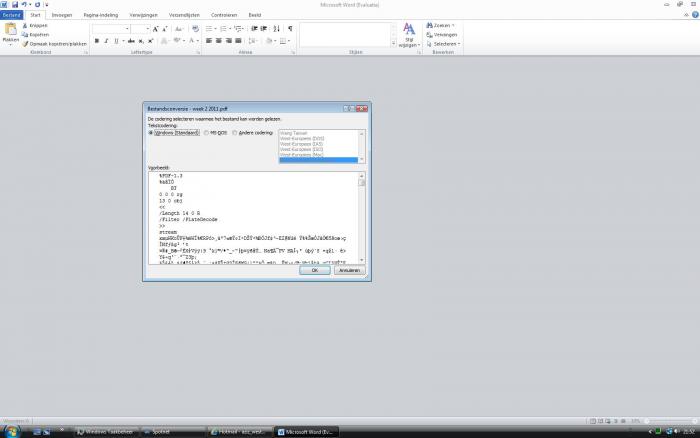
Task: Click the Numbering list icon
Action: point(223,29)
